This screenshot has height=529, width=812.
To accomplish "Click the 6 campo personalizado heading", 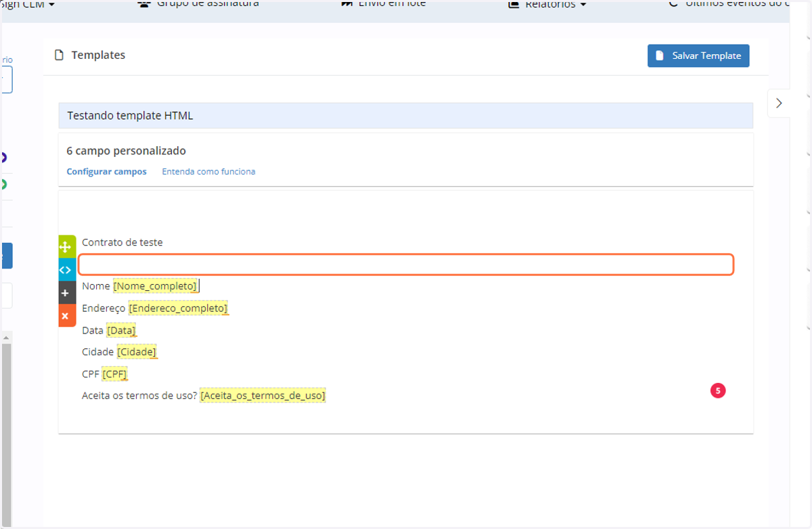I will click(126, 151).
